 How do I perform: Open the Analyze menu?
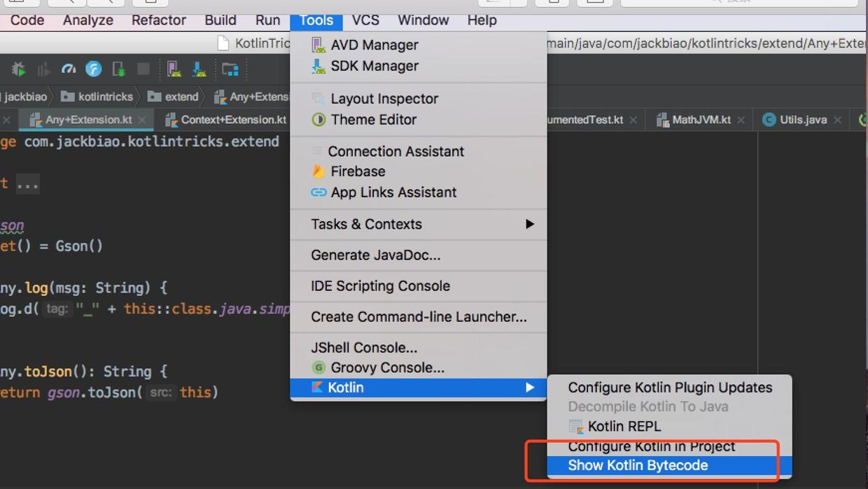pyautogui.click(x=87, y=20)
